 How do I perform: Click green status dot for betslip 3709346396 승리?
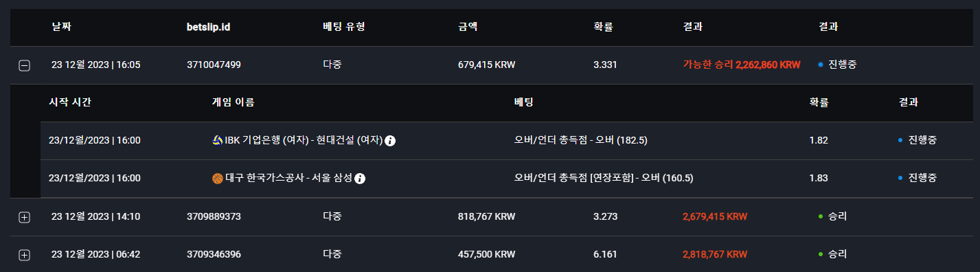[821, 254]
